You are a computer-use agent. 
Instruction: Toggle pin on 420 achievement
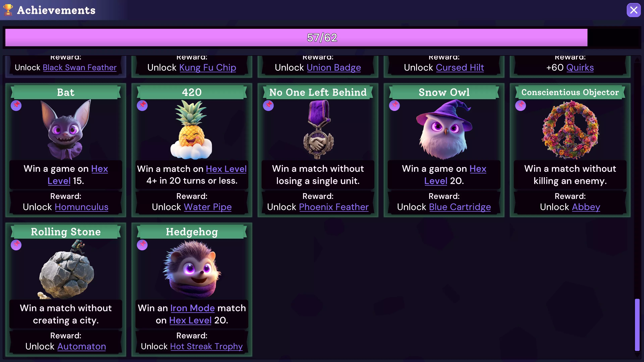142,105
